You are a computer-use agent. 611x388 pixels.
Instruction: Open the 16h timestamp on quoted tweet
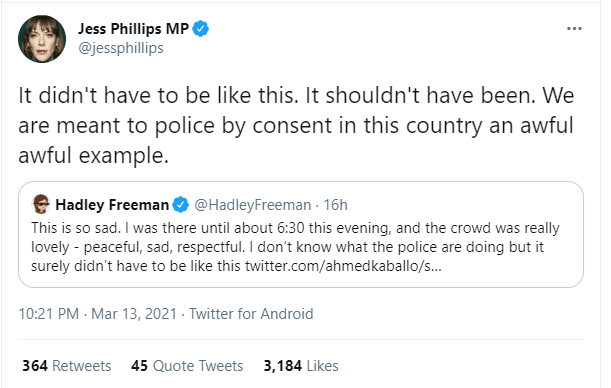pyautogui.click(x=336, y=205)
